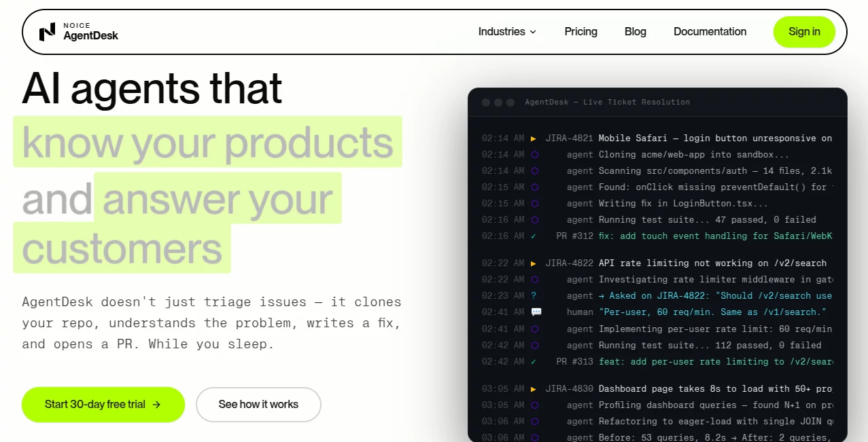The width and height of the screenshot is (868, 442).
Task: Click the PR #312 label
Action: pos(574,236)
